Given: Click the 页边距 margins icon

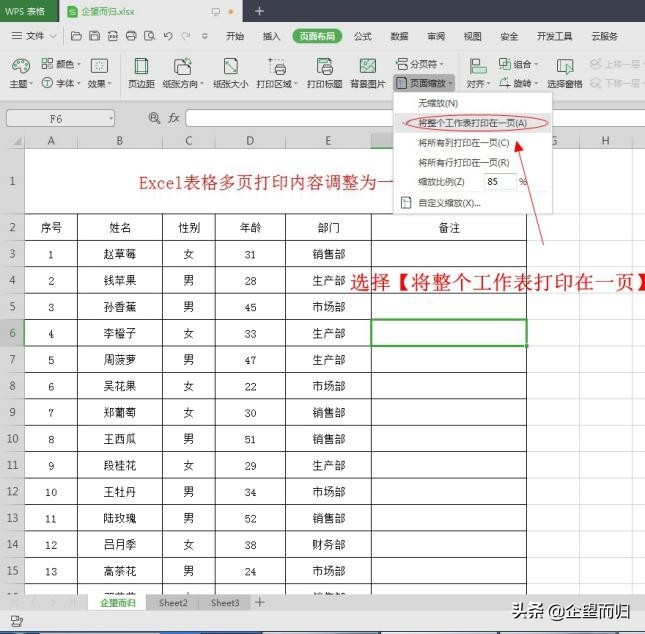Looking at the screenshot, I should pos(141,73).
